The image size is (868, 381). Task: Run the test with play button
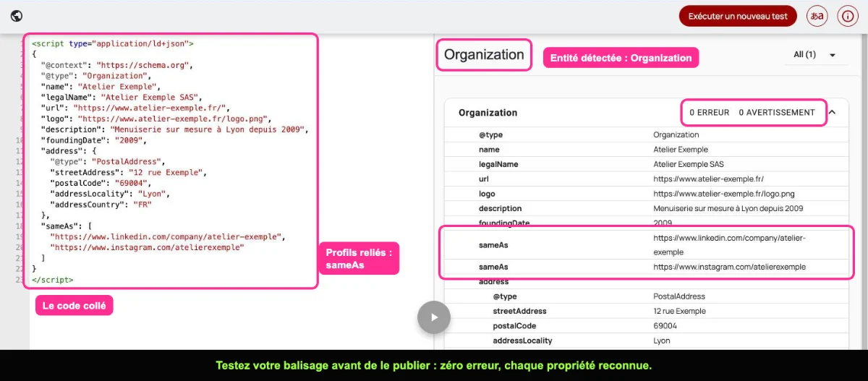(434, 317)
